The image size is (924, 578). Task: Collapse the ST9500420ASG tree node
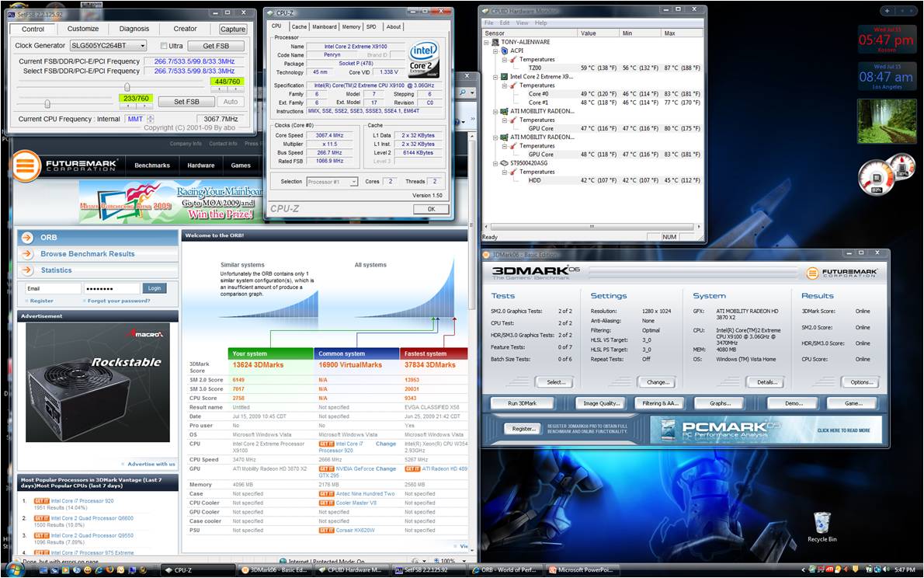[495, 163]
